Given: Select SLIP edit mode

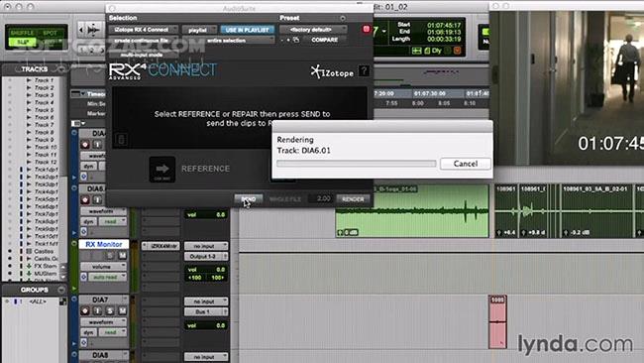Looking at the screenshot, I should pyautogui.click(x=22, y=42).
